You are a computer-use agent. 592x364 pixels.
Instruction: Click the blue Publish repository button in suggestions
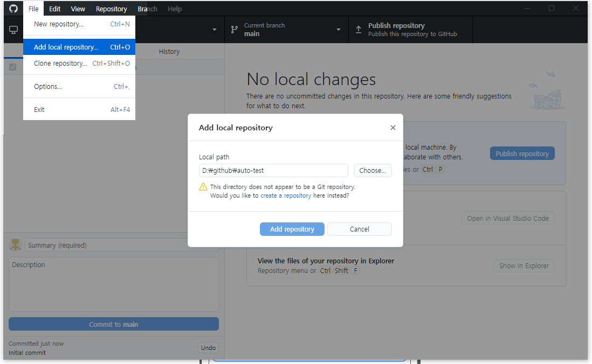click(522, 153)
